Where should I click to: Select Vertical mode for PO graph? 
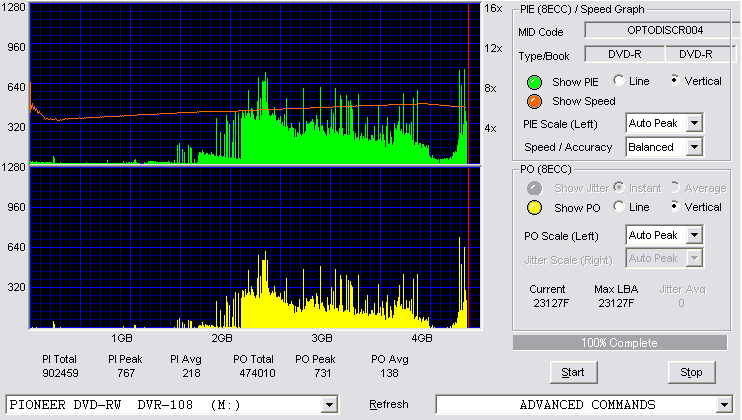tap(675, 206)
